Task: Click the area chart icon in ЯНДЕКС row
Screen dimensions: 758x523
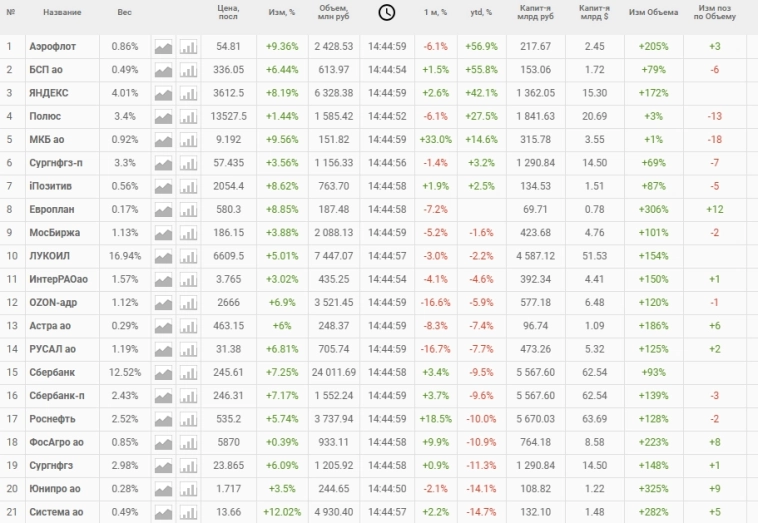Action: click(x=163, y=93)
